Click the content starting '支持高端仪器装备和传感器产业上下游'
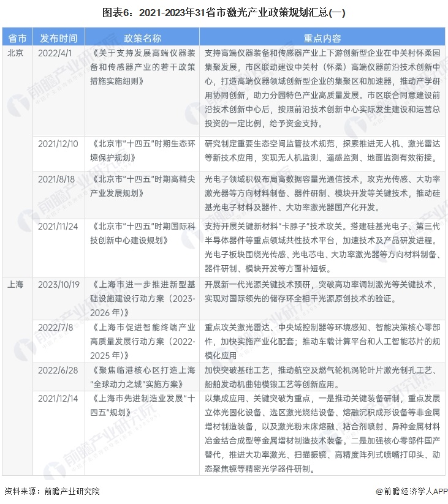The image size is (448, 504). [x=322, y=88]
